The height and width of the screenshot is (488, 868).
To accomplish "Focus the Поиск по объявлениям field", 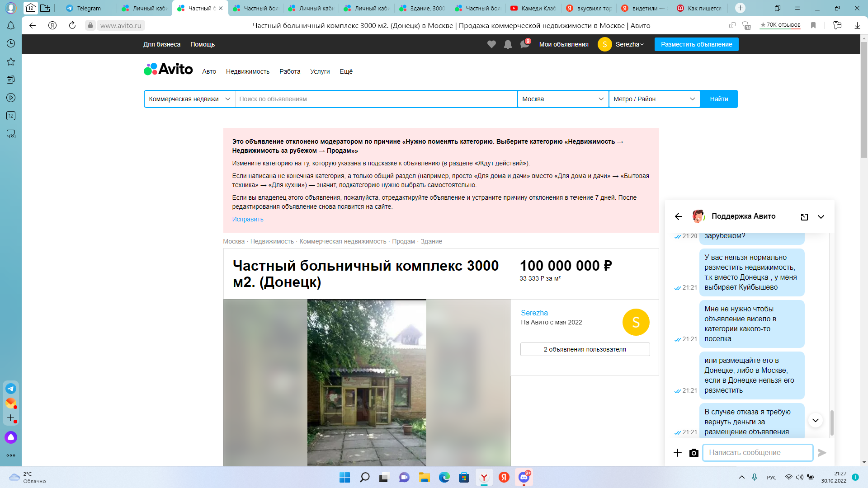I will 376,99.
